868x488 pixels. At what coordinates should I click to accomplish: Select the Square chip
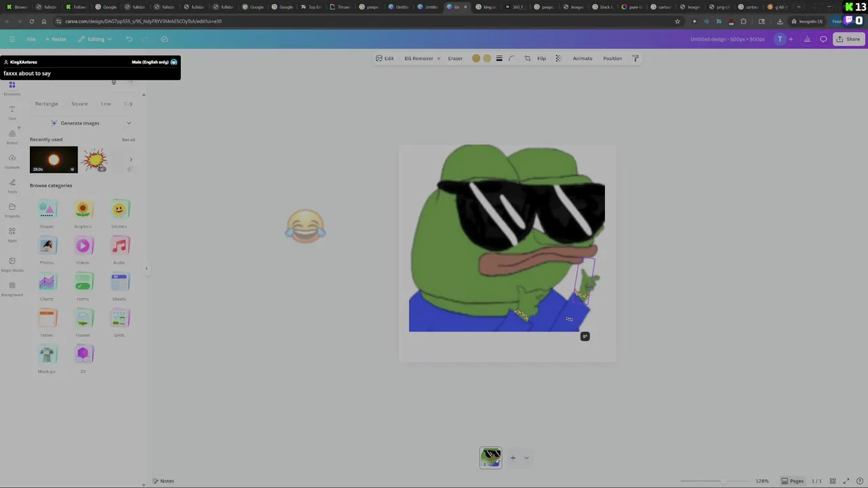coord(79,104)
